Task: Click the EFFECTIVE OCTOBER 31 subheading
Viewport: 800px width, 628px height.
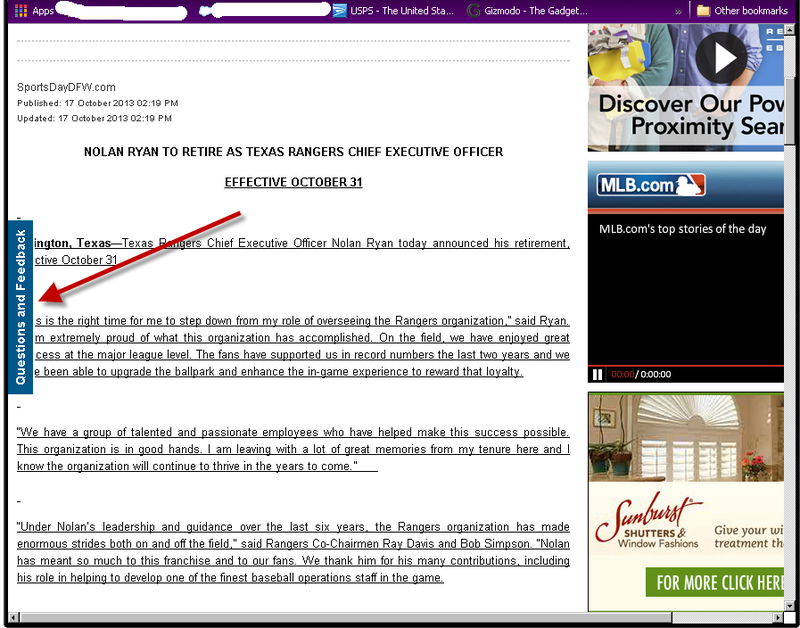Action: [293, 182]
